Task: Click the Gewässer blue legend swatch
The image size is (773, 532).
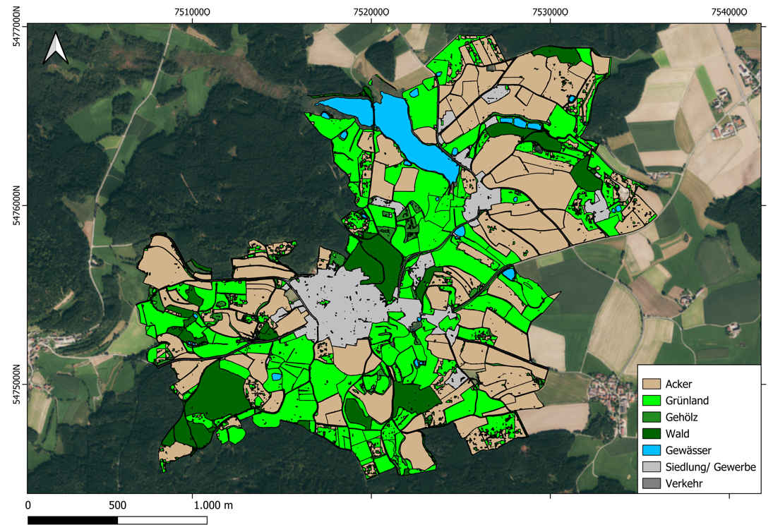Action: click(651, 451)
